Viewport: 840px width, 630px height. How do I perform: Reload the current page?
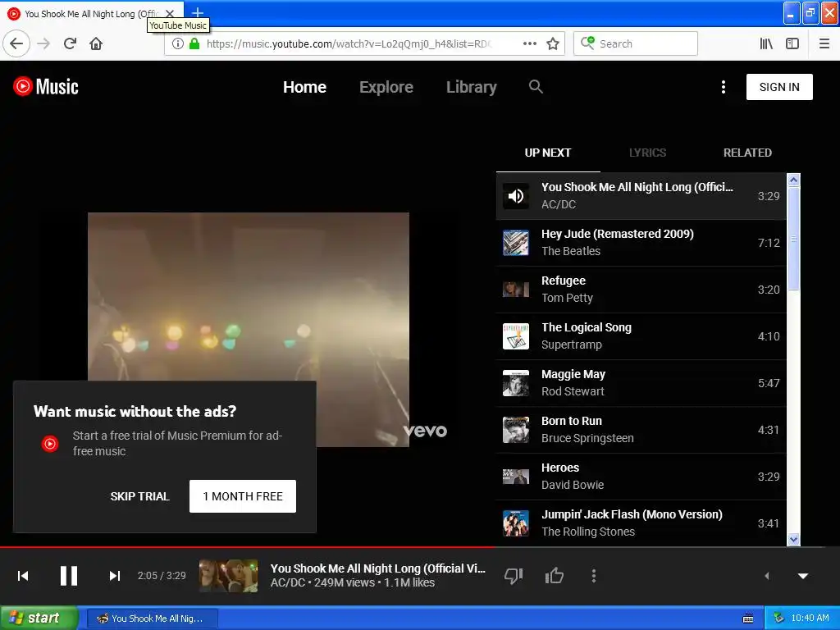point(71,44)
